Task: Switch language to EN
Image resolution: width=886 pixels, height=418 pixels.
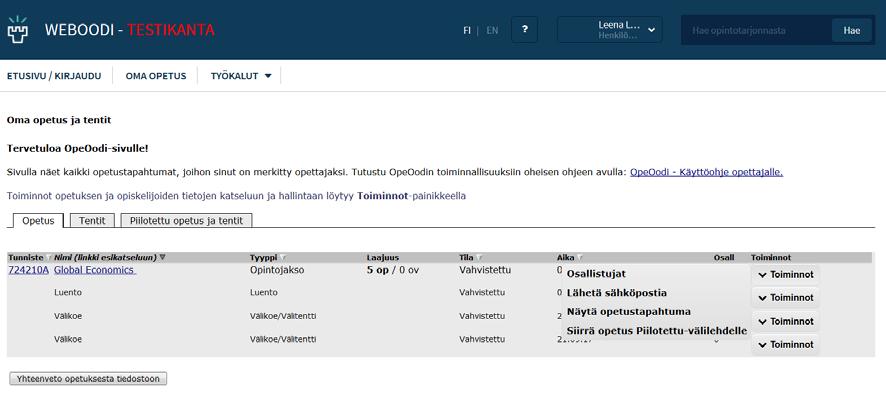Action: click(492, 31)
